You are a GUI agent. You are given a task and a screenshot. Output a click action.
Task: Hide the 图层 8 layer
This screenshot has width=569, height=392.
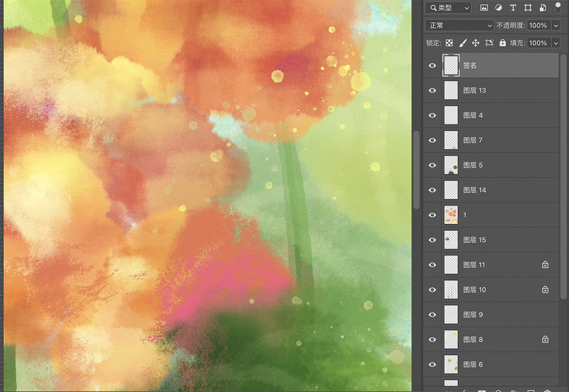432,340
